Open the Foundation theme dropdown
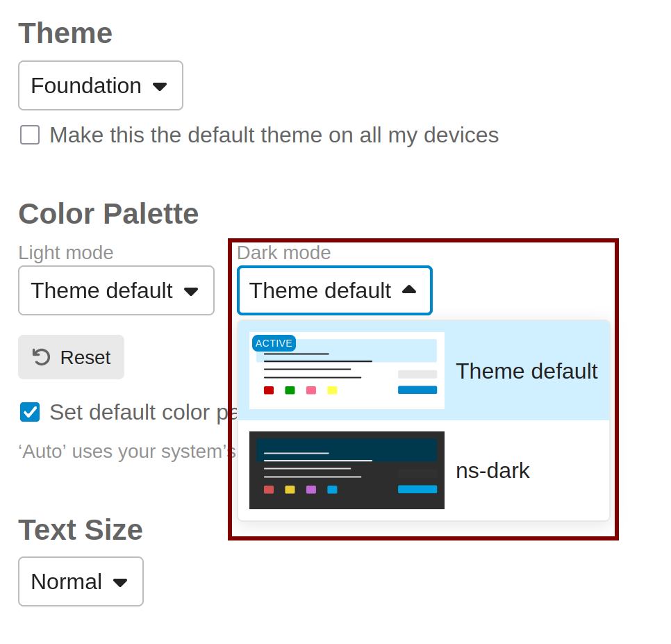This screenshot has width=671, height=644. coord(100,85)
